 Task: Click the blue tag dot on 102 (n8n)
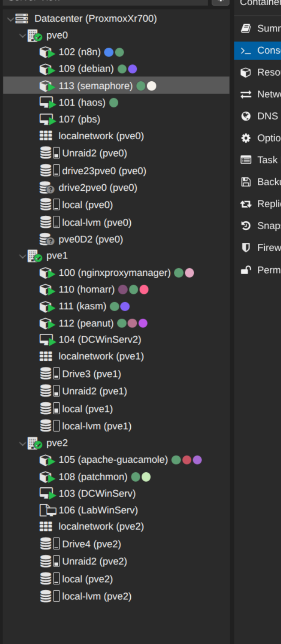(109, 52)
